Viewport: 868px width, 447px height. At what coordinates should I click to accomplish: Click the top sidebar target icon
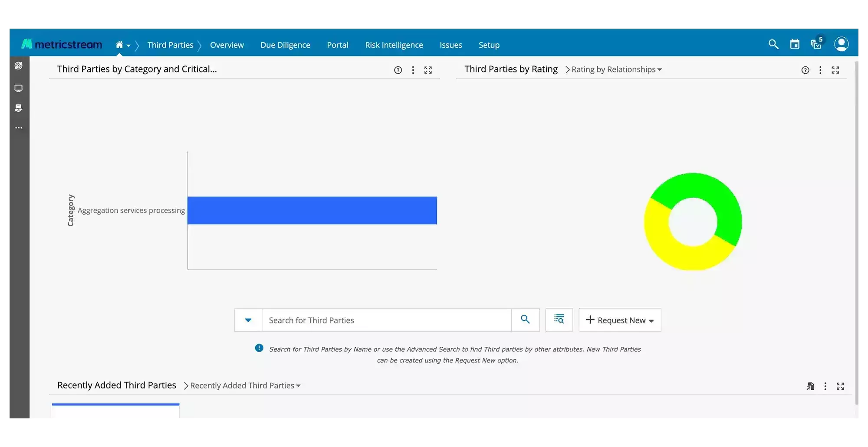coord(19,66)
